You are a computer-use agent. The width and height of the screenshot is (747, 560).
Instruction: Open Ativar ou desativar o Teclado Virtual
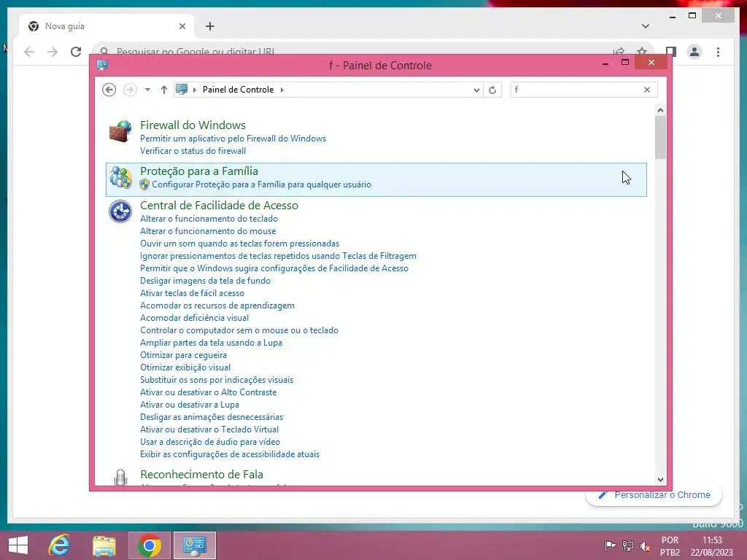point(209,429)
